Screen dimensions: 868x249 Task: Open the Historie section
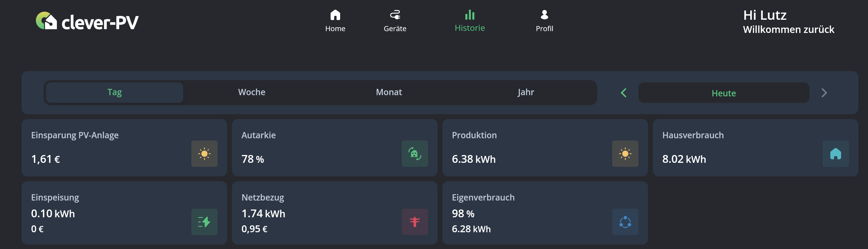[470, 21]
